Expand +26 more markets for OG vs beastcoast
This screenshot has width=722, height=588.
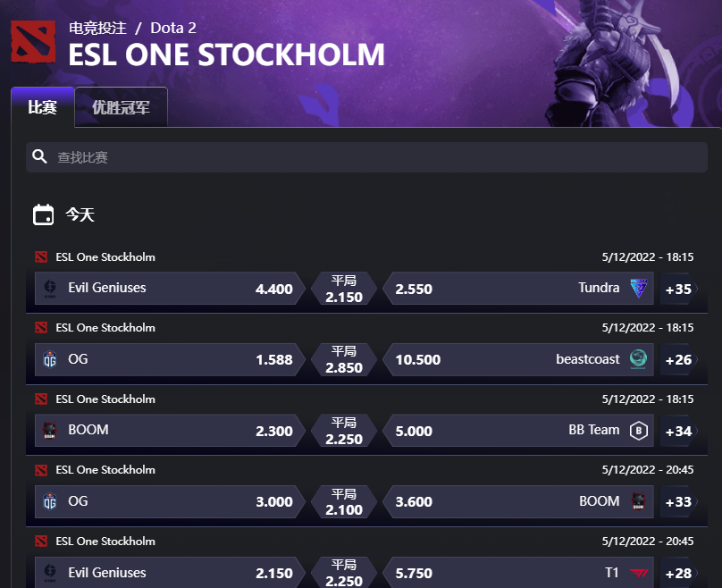click(x=678, y=359)
